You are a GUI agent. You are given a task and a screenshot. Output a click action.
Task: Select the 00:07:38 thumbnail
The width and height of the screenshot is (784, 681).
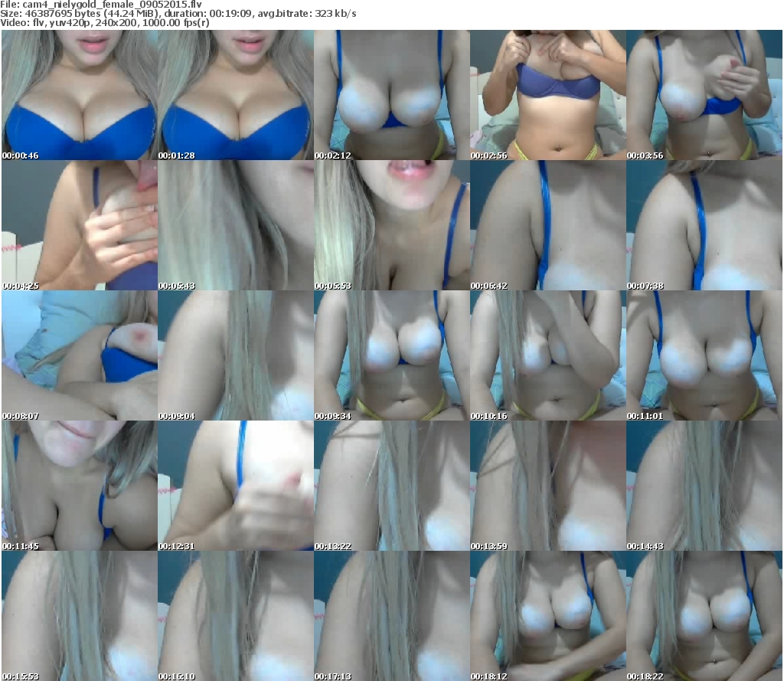click(704, 225)
